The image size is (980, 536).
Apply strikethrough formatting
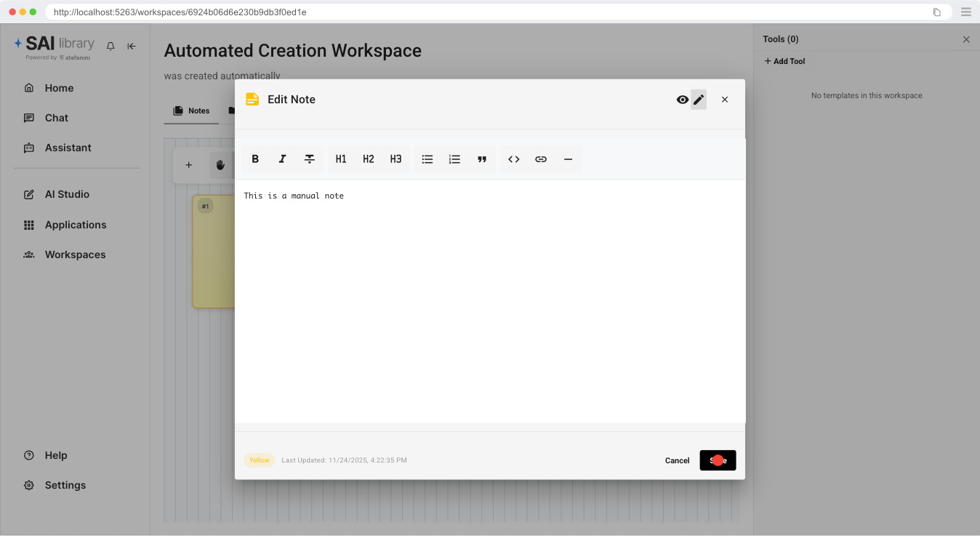310,159
